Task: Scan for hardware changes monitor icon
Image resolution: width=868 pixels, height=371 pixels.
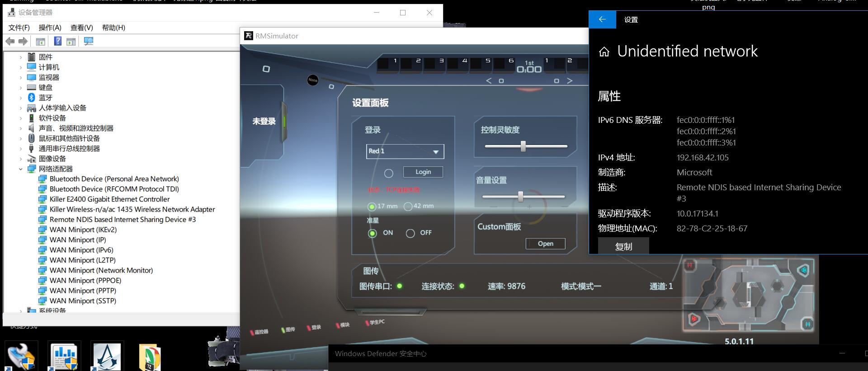Action: pos(89,41)
